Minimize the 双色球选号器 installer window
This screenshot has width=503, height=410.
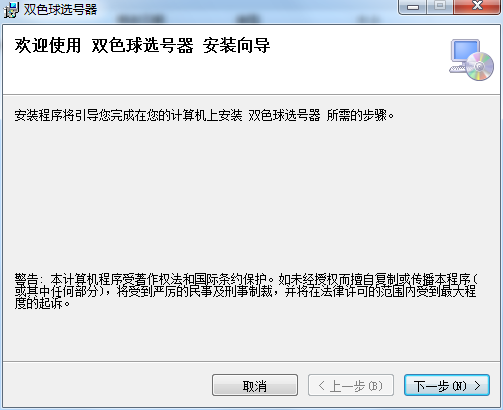(x=412, y=7)
